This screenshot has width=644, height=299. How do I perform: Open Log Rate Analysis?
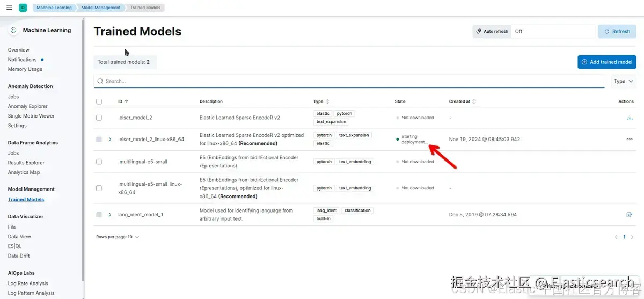point(28,283)
